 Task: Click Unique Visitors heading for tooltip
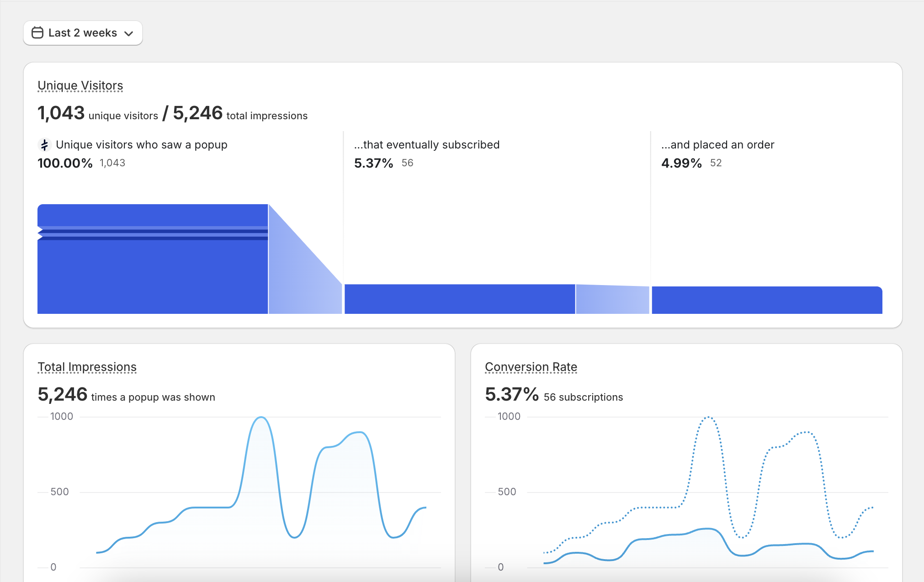coord(80,85)
